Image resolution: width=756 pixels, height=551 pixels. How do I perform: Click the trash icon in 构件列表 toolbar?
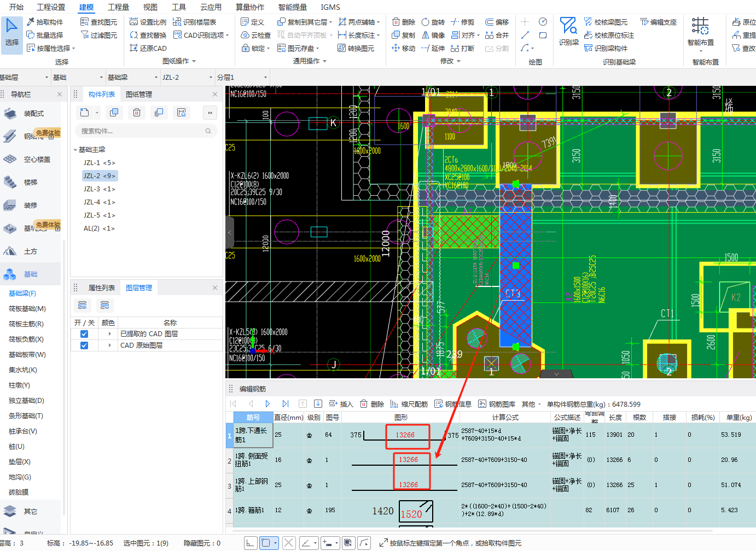(137, 113)
